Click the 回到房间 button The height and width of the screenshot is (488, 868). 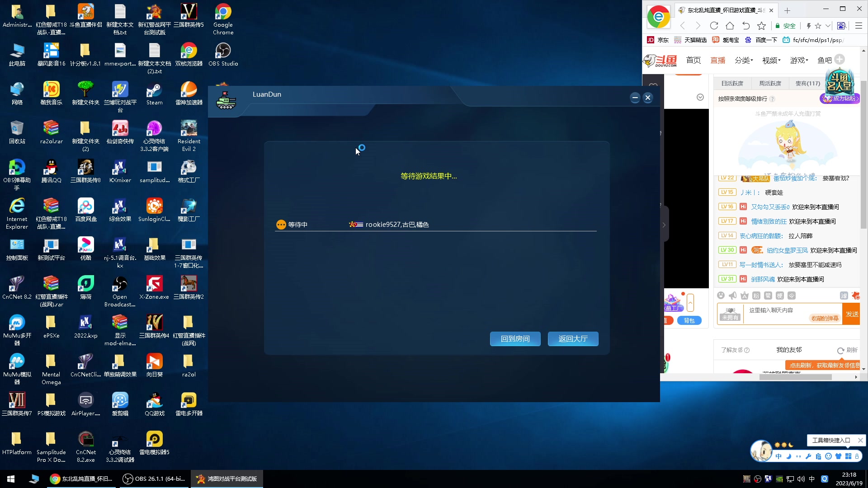pos(515,339)
